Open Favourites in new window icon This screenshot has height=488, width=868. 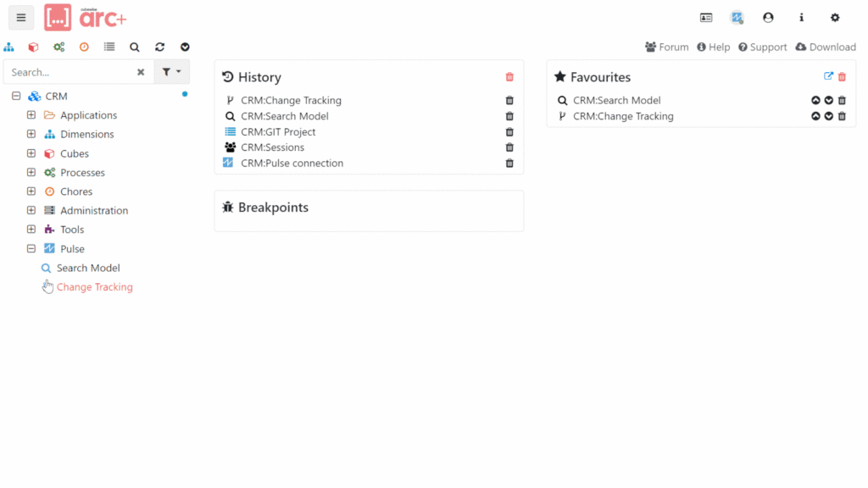point(828,76)
